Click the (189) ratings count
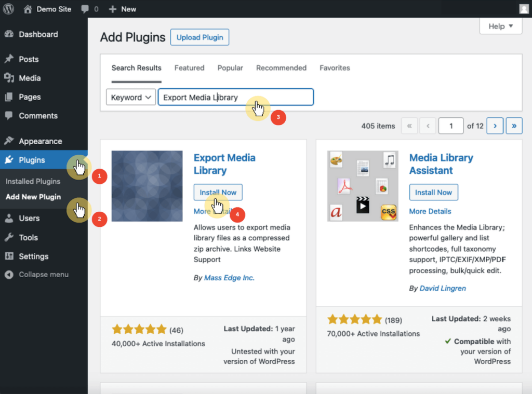The height and width of the screenshot is (394, 532). tap(393, 320)
